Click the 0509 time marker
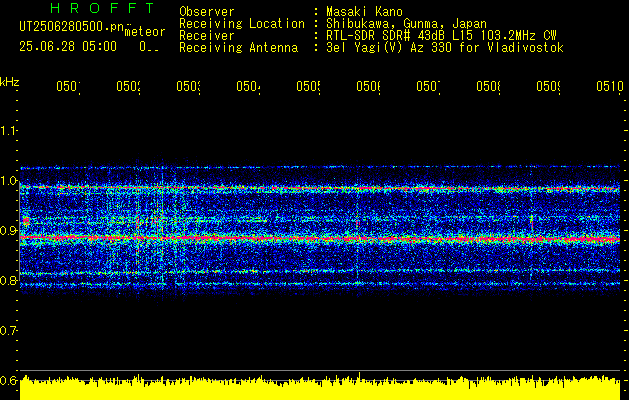The image size is (629, 400). click(x=548, y=86)
